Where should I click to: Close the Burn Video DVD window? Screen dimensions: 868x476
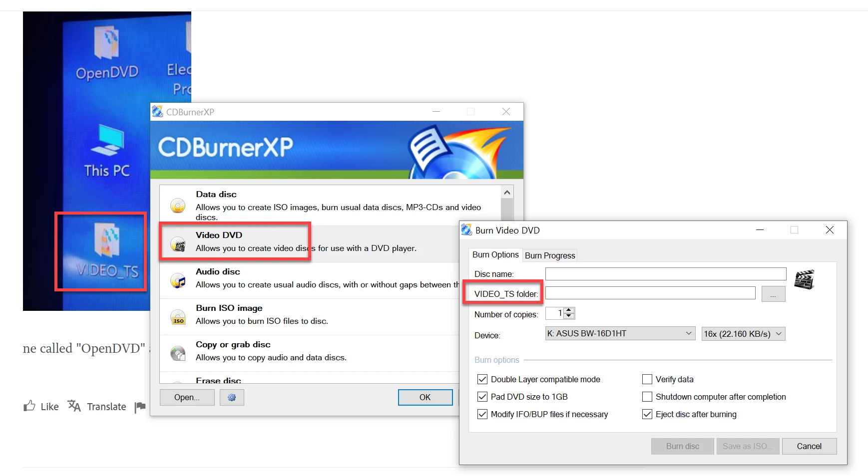click(x=830, y=230)
